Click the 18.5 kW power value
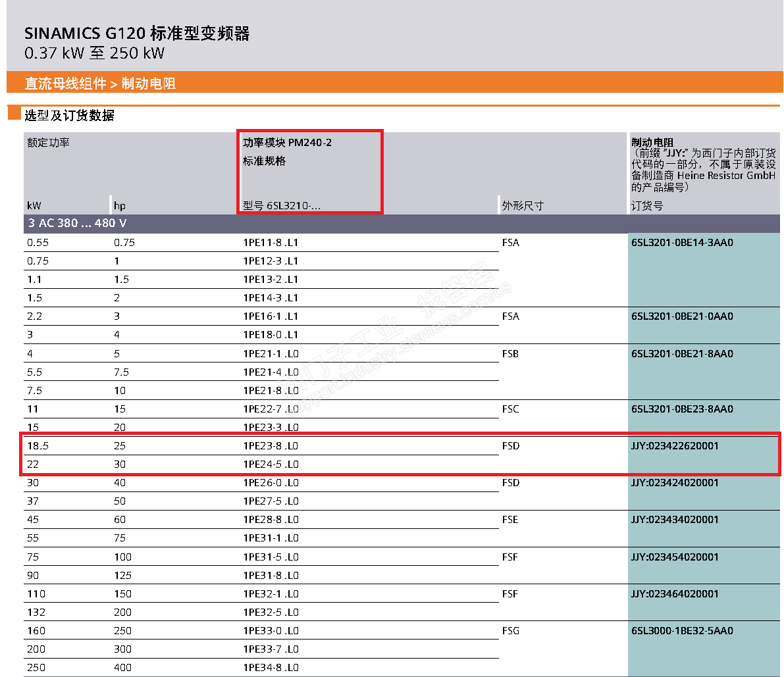784x677 pixels. (x=38, y=445)
